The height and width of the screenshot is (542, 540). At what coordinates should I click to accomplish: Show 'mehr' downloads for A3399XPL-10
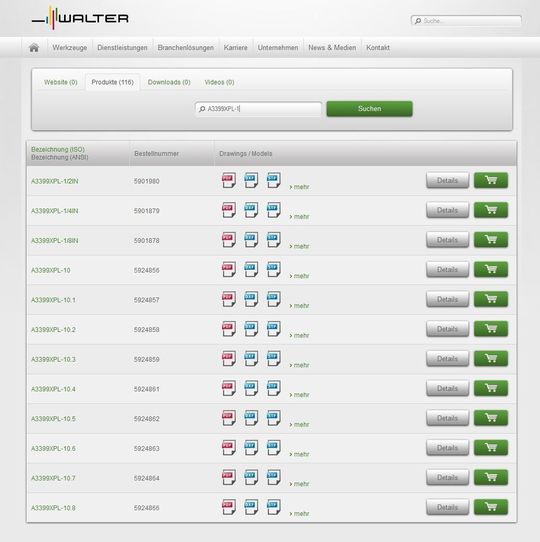[299, 276]
